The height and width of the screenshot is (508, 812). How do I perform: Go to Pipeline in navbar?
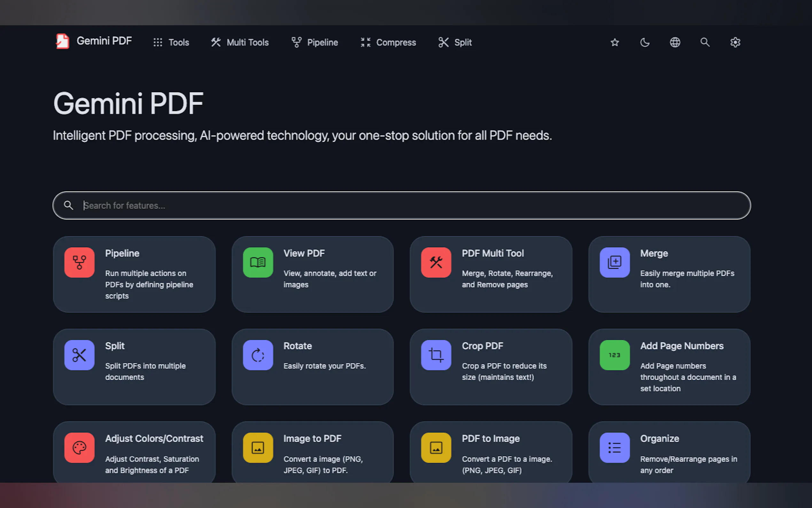coord(315,42)
